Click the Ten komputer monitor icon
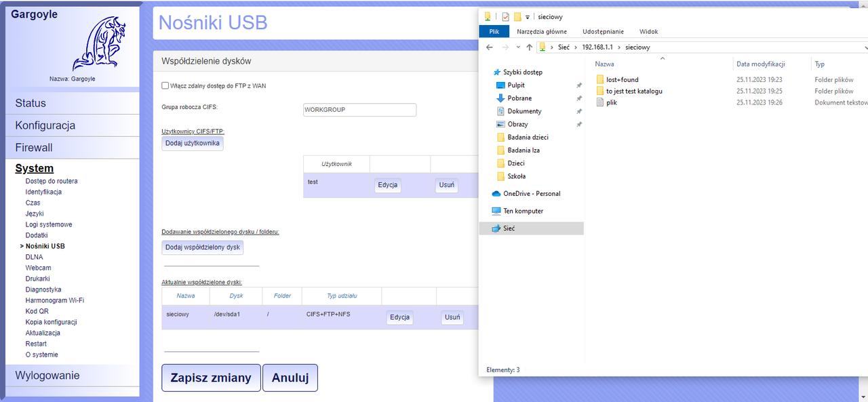 (496, 211)
